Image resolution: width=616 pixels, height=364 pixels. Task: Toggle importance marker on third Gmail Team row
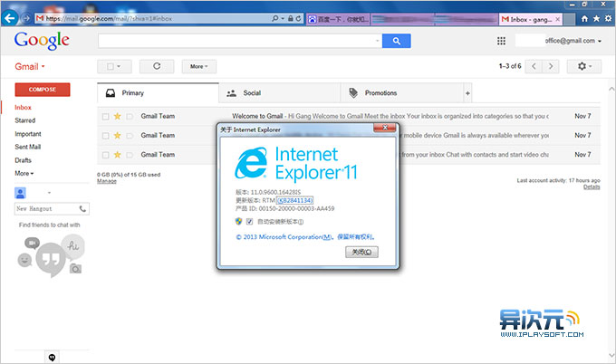[x=130, y=155]
